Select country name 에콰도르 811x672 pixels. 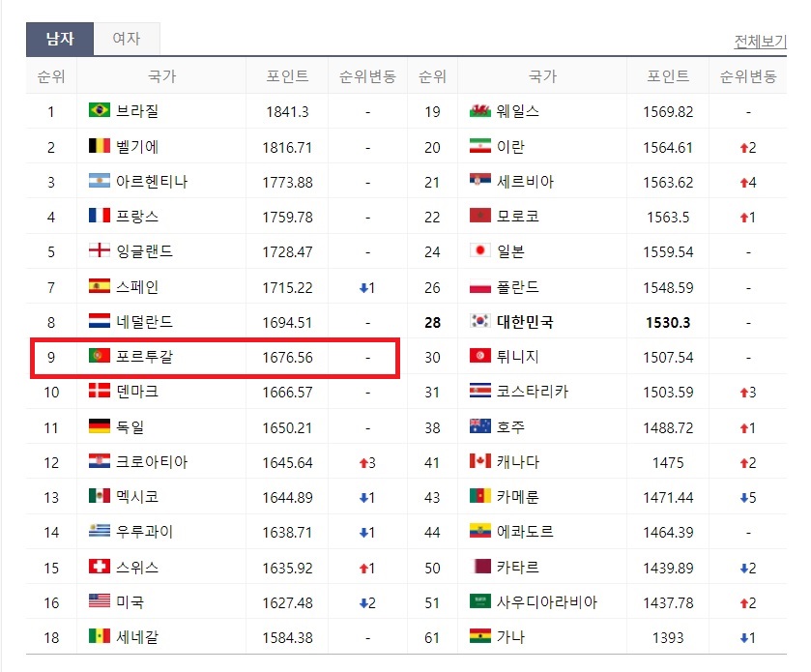(525, 532)
